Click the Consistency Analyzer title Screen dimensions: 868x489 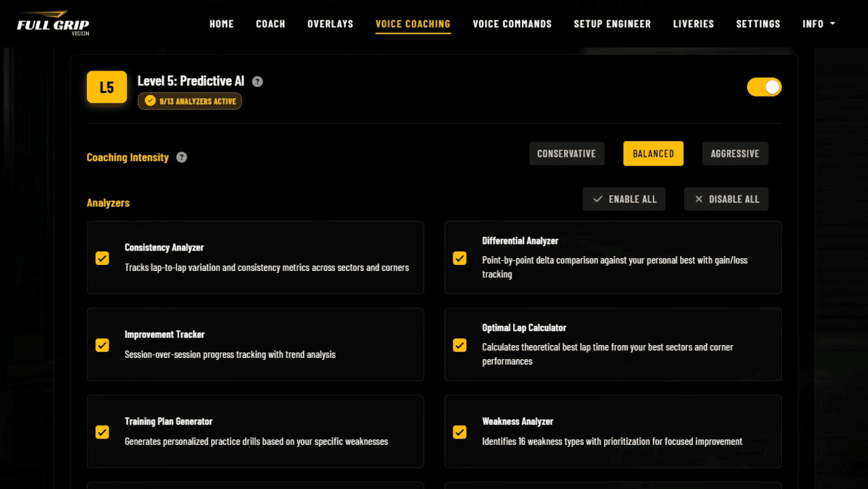pyautogui.click(x=164, y=248)
